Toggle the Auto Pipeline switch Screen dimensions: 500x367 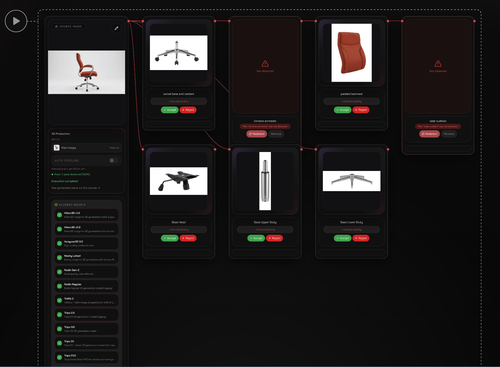pos(113,160)
